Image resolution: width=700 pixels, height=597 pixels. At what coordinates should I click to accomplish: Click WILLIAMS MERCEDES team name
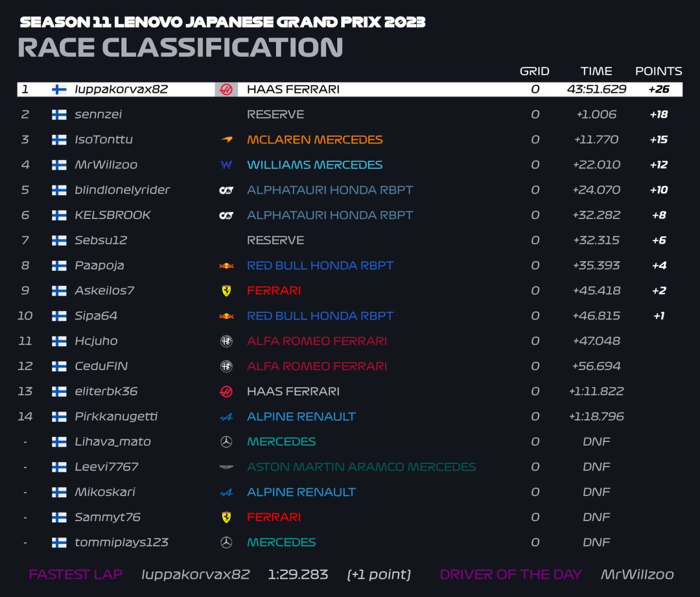(x=315, y=165)
